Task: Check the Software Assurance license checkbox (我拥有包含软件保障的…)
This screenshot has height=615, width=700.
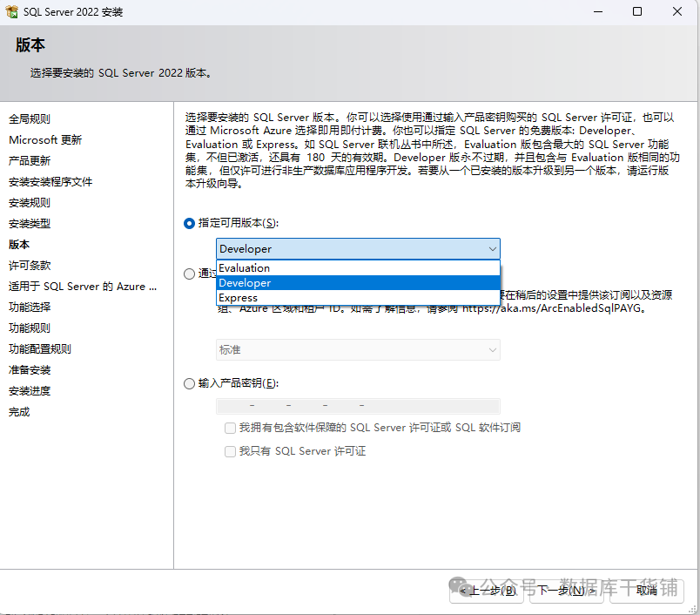Action: 230,429
